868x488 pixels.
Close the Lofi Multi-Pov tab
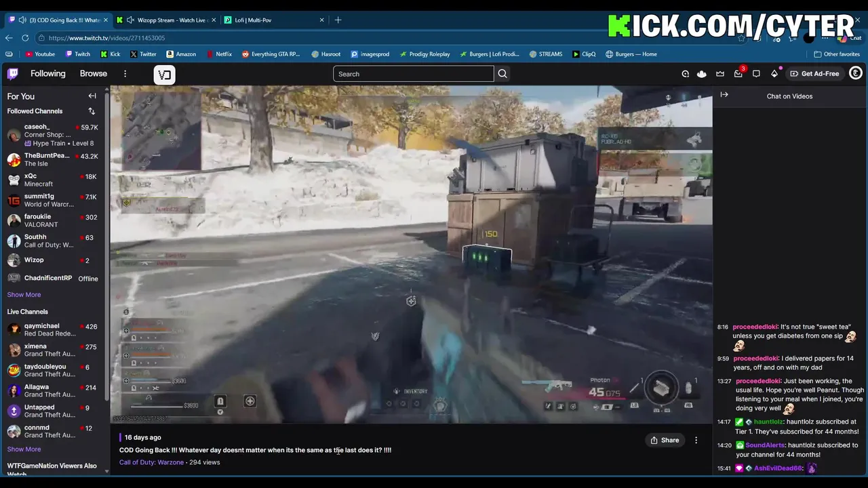pos(321,20)
